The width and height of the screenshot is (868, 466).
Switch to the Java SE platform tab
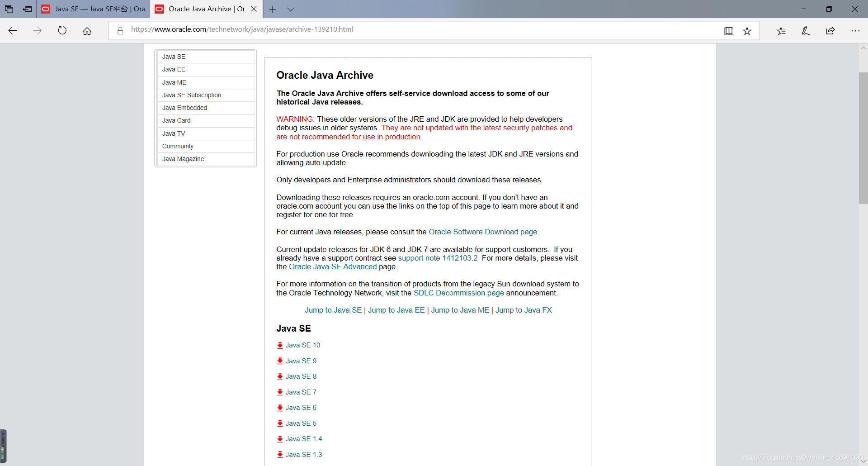click(x=93, y=9)
